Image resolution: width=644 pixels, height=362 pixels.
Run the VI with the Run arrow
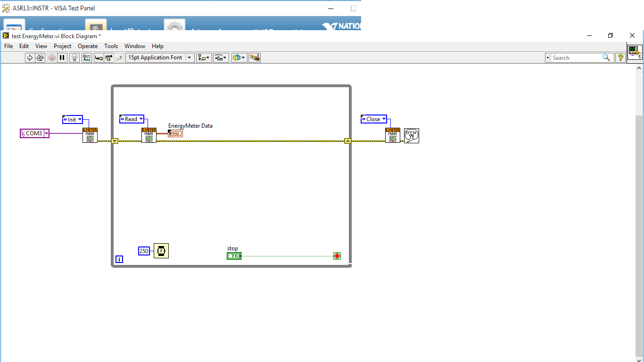[30, 58]
